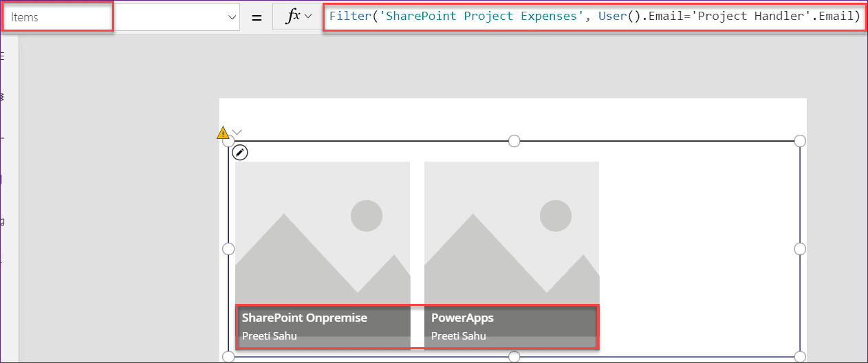Click into the Filter formula bar
This screenshot has width=868, height=363.
(594, 16)
